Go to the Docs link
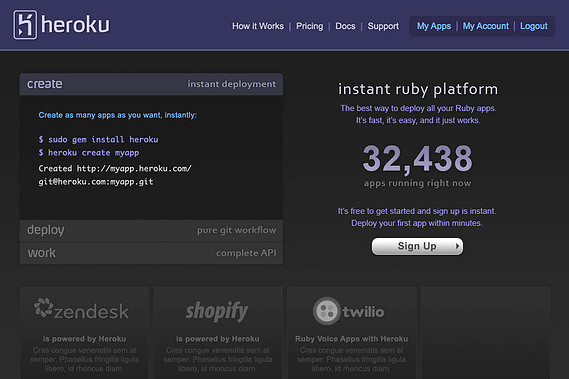Image resolution: width=569 pixels, height=379 pixels. pyautogui.click(x=345, y=26)
